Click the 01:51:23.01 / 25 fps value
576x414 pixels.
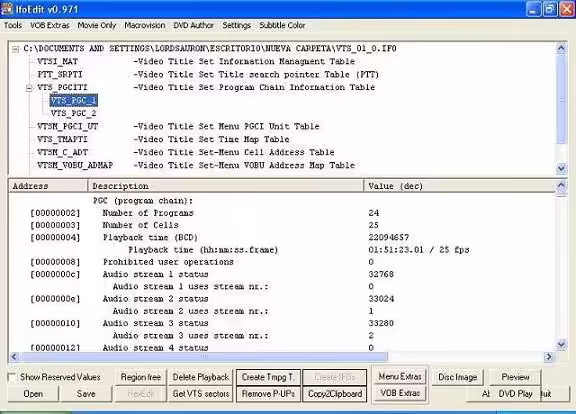[x=419, y=250]
